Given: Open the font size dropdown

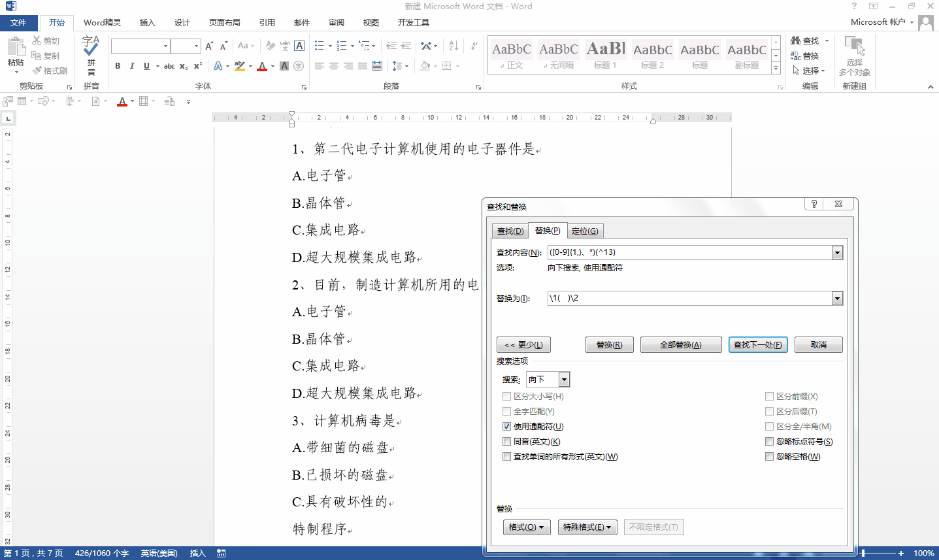Looking at the screenshot, I should 196,46.
